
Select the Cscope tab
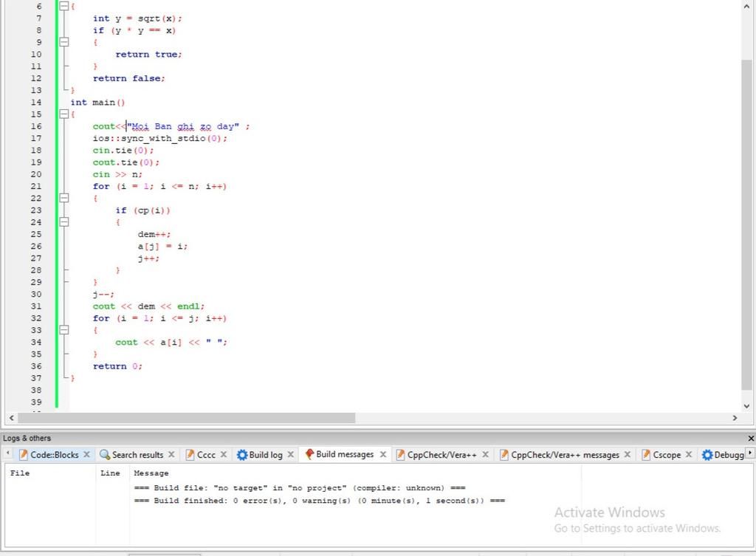click(666, 455)
